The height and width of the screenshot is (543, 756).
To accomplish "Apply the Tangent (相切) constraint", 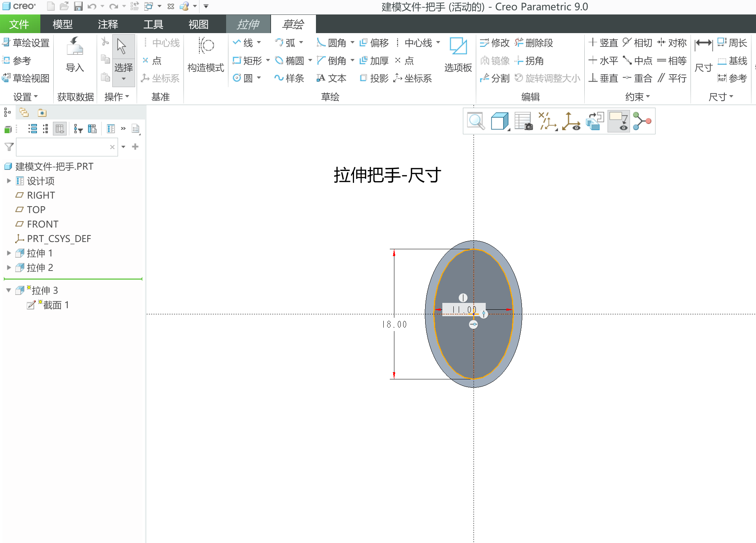I will pyautogui.click(x=638, y=43).
